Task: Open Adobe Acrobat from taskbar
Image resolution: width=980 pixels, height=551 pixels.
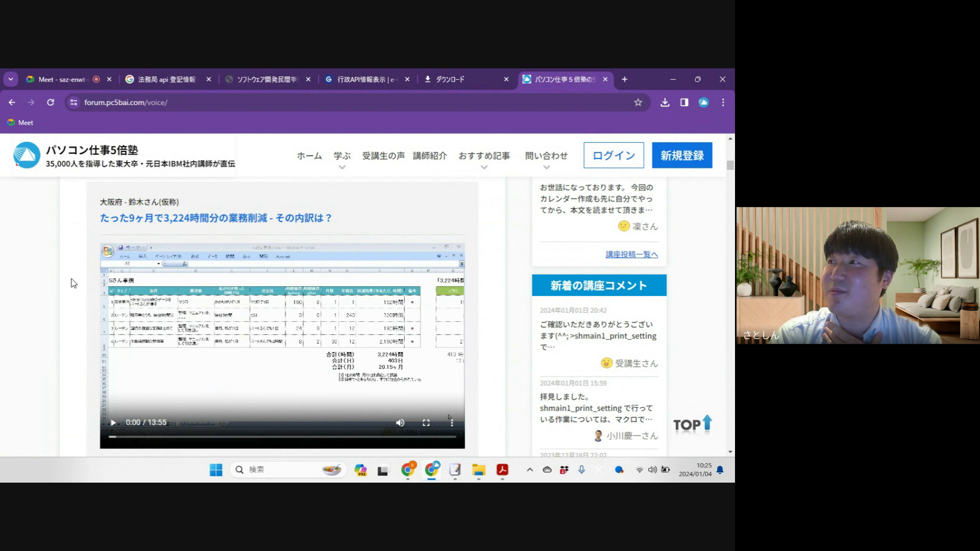Action: [x=502, y=470]
